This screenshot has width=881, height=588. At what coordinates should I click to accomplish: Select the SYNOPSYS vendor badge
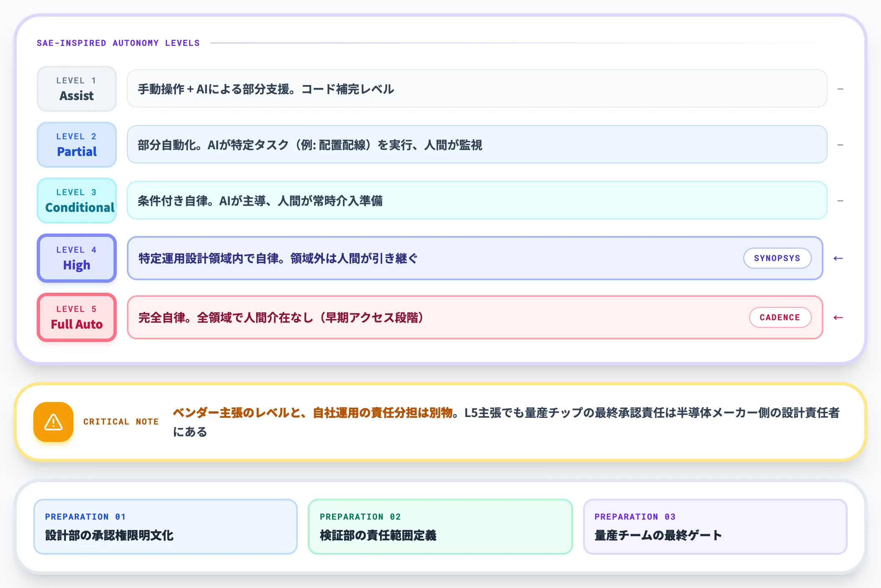click(x=777, y=258)
